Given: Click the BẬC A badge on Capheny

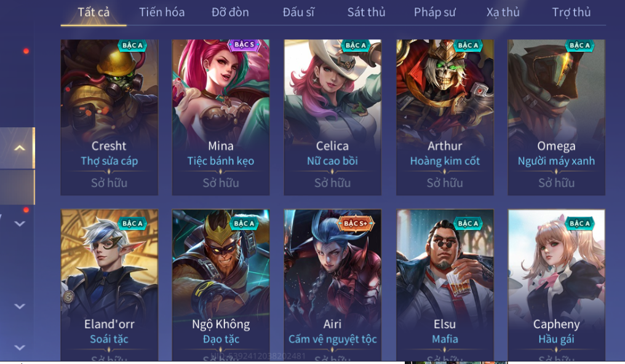Looking at the screenshot, I should click(579, 223).
